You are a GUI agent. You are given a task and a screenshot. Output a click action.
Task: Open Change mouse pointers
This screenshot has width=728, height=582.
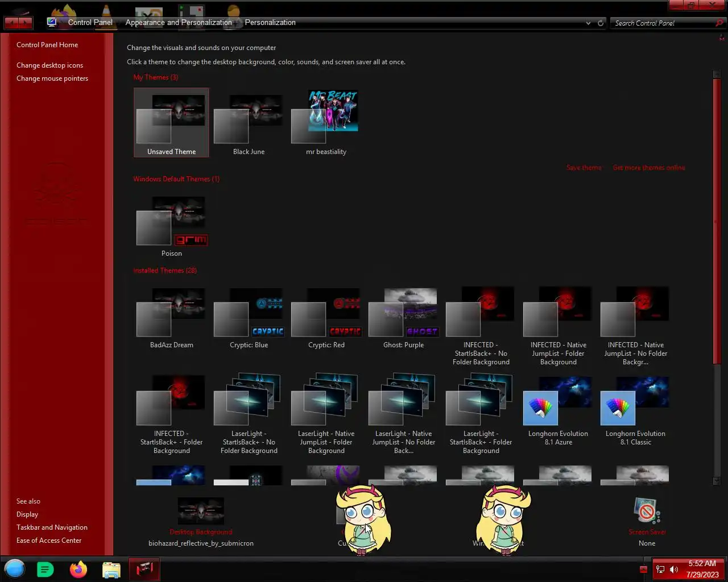[52, 78]
